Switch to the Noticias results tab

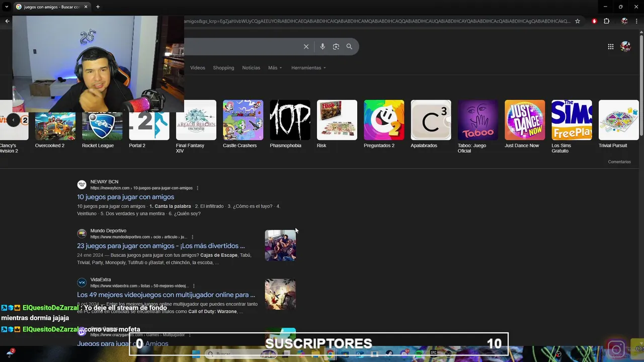pyautogui.click(x=251, y=68)
